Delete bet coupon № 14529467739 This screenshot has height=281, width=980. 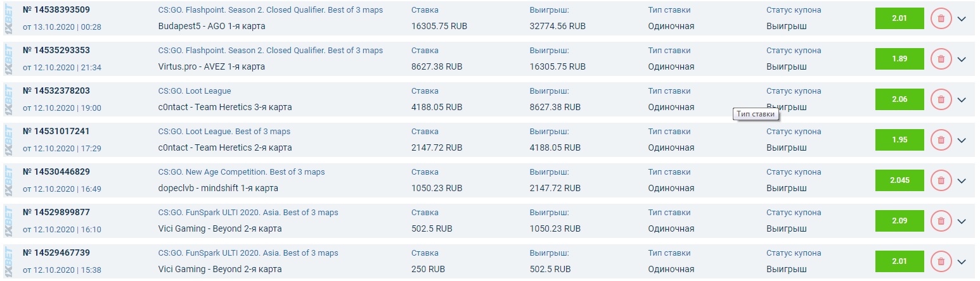941,261
